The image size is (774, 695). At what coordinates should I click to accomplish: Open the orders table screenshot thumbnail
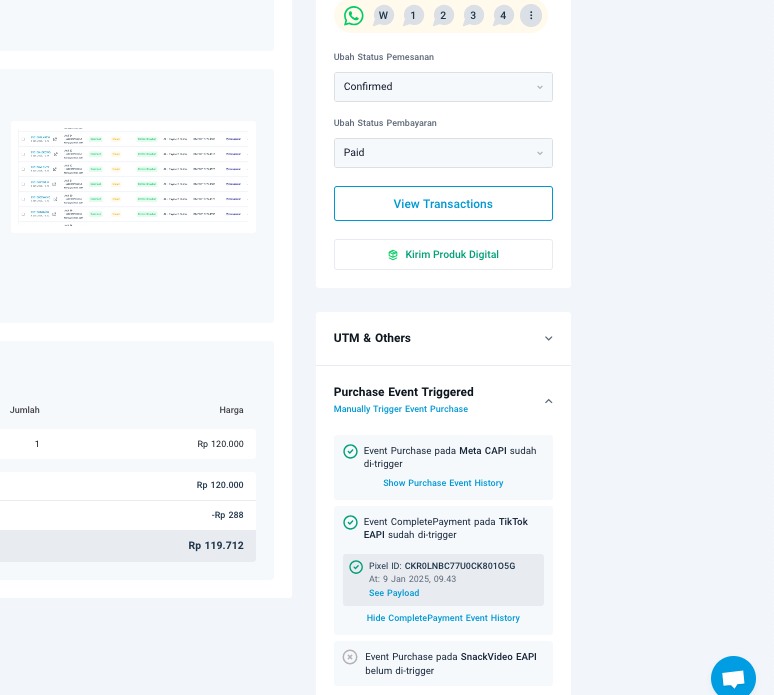133,177
